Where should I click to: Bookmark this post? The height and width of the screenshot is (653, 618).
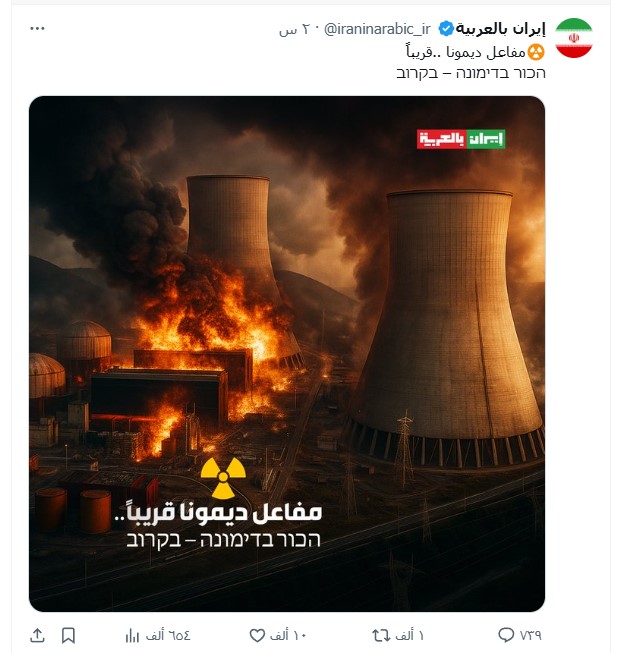point(68,636)
